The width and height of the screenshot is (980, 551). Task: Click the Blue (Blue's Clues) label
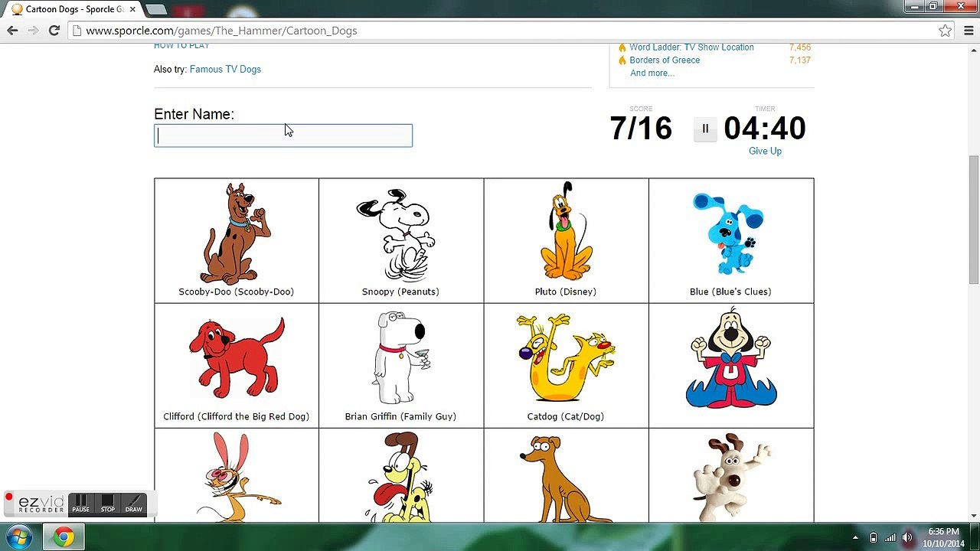click(730, 292)
